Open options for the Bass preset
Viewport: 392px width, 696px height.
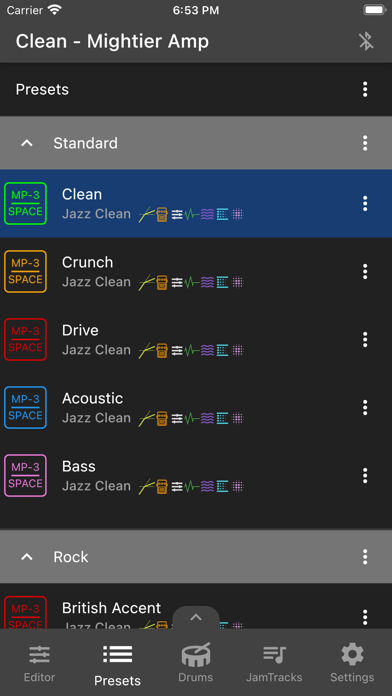click(365, 475)
